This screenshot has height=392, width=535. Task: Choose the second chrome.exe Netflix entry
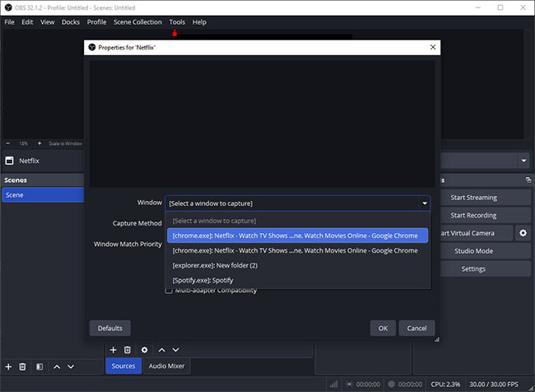[297, 250]
